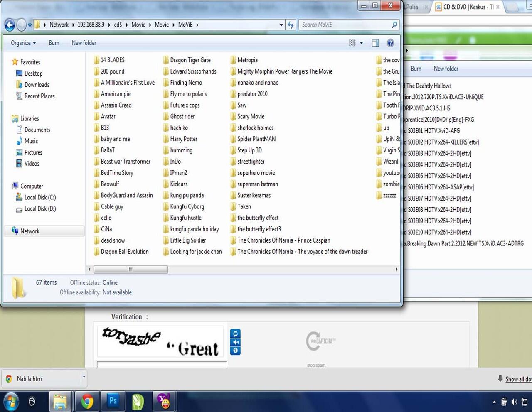This screenshot has width=532, height=412.
Task: Expand the MoViE breadcrumb arrow
Action: coord(197,25)
